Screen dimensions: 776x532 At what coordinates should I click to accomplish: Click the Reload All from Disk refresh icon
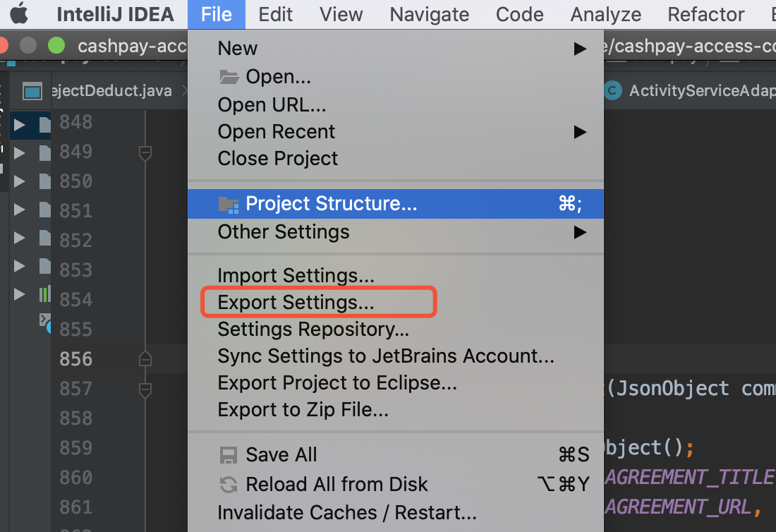[229, 485]
